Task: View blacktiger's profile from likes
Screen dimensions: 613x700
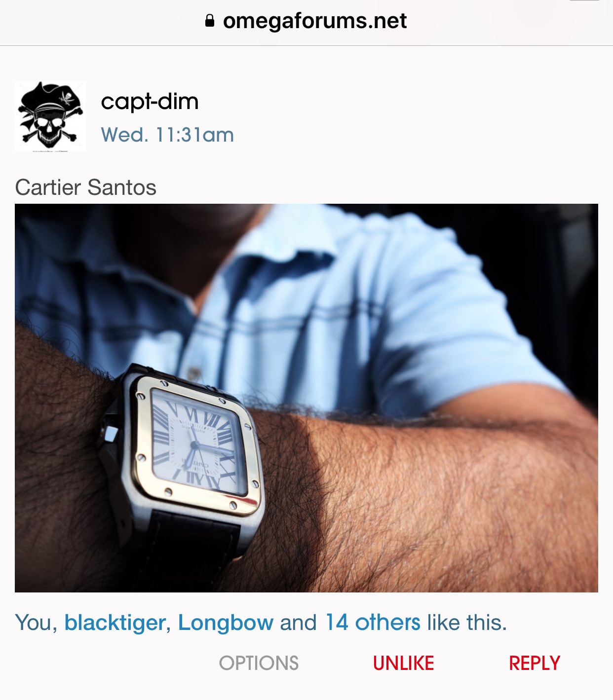Action: (115, 623)
